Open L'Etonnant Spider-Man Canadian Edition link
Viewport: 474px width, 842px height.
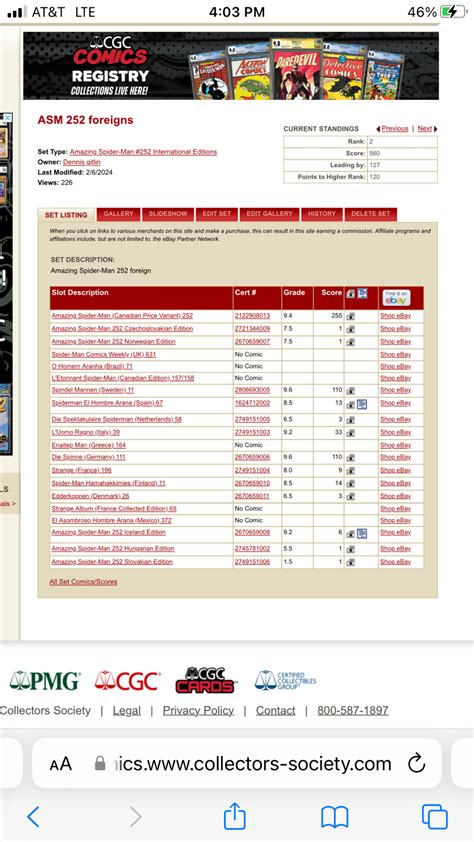pyautogui.click(x=123, y=379)
